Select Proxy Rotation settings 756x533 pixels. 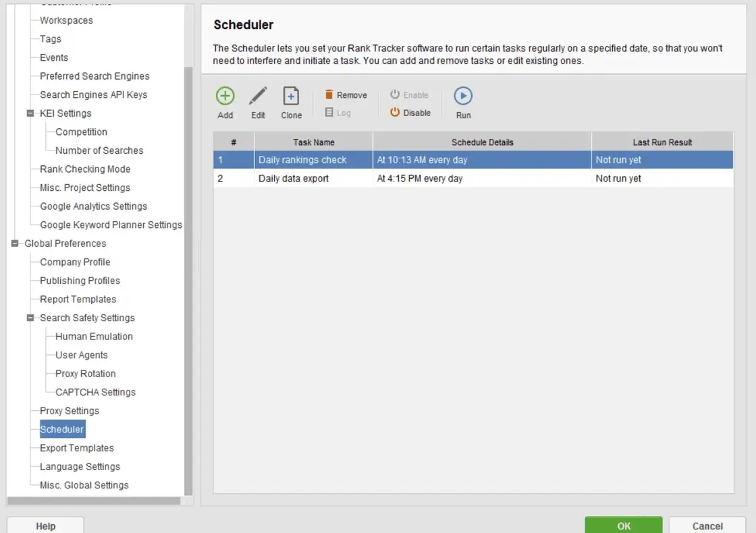point(85,374)
